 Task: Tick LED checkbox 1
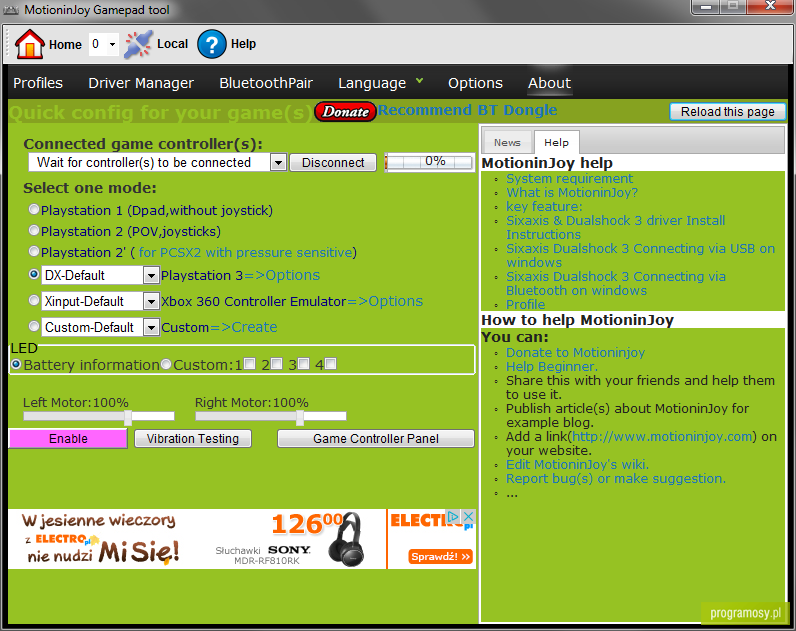[x=249, y=364]
